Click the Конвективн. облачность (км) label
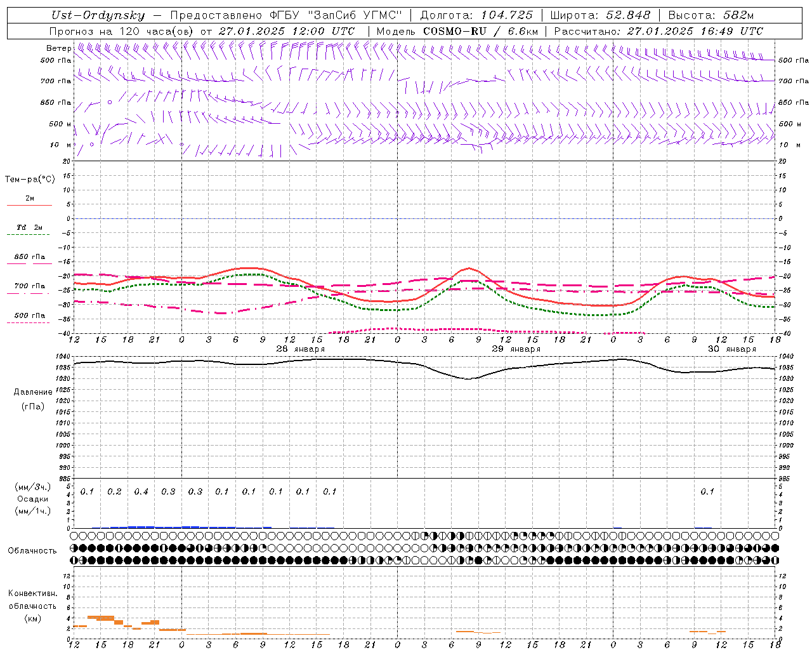The width and height of the screenshot is (812, 650). point(32,606)
